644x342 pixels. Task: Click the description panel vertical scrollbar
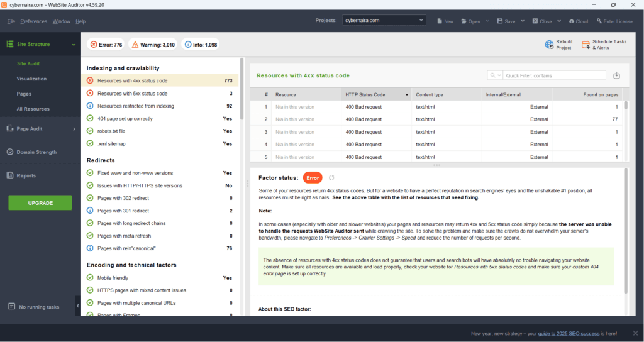[626, 230]
